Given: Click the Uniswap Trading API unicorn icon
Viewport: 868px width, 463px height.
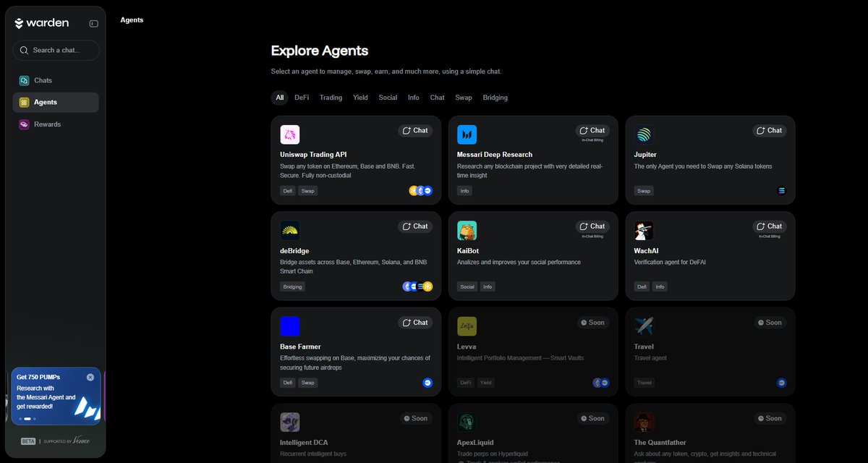Looking at the screenshot, I should (x=290, y=135).
